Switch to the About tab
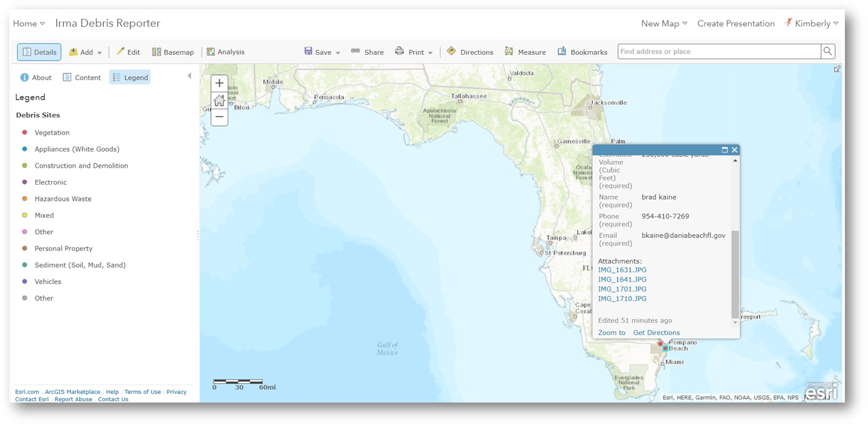The image size is (868, 425). (x=36, y=77)
